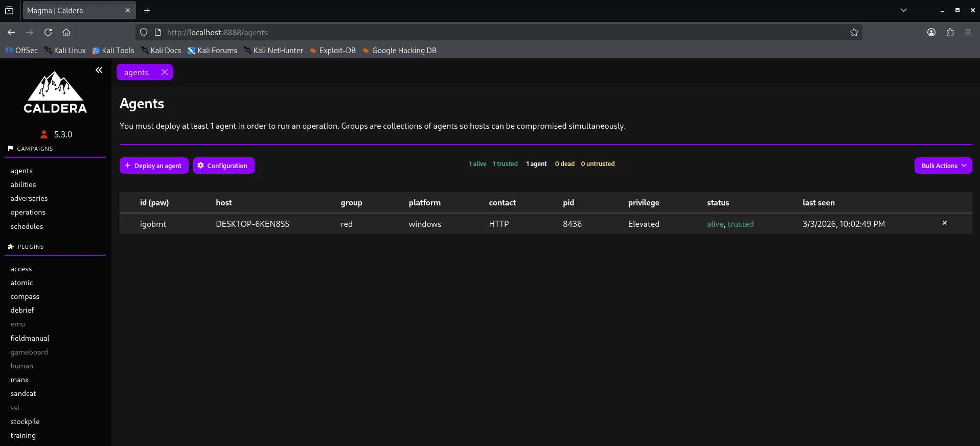Expand the Bulk Actions dropdown
The image size is (980, 446).
[x=943, y=166]
